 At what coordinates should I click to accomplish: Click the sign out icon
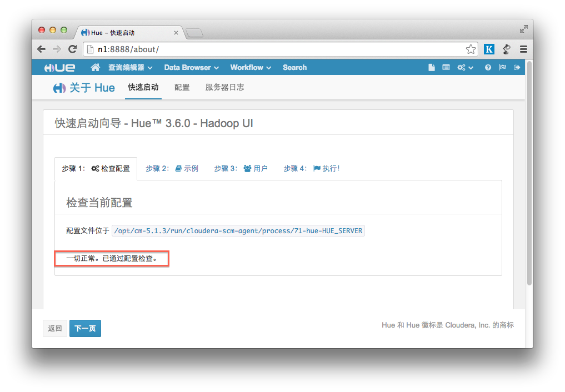click(x=517, y=67)
